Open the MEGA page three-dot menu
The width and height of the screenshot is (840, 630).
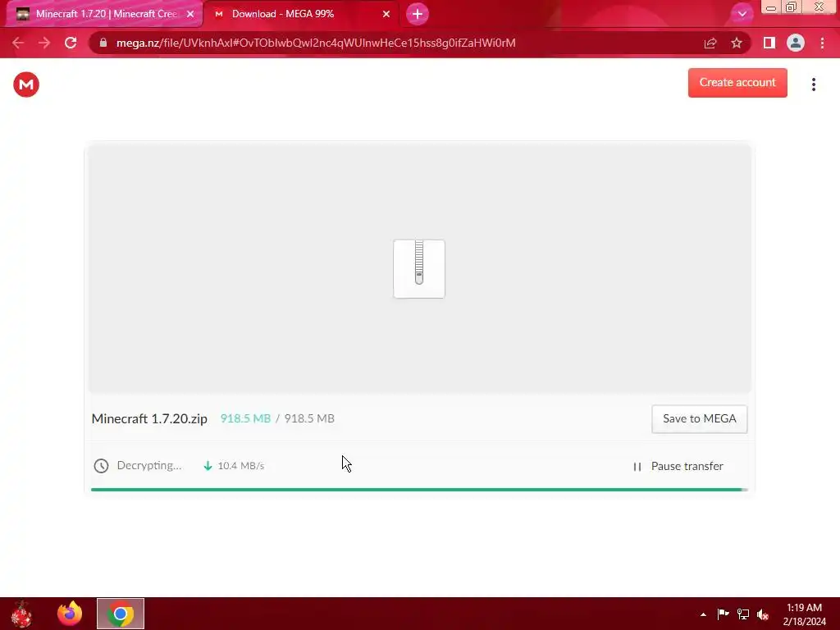click(813, 84)
